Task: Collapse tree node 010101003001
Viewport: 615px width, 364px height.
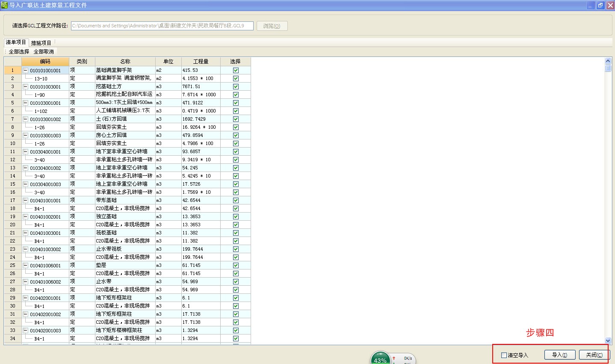Action: (x=26, y=86)
